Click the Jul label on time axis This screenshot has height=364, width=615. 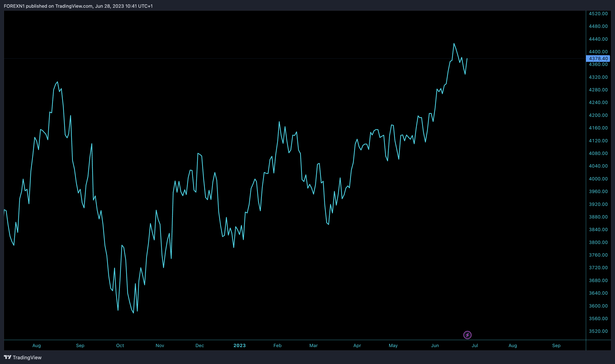tap(474, 346)
